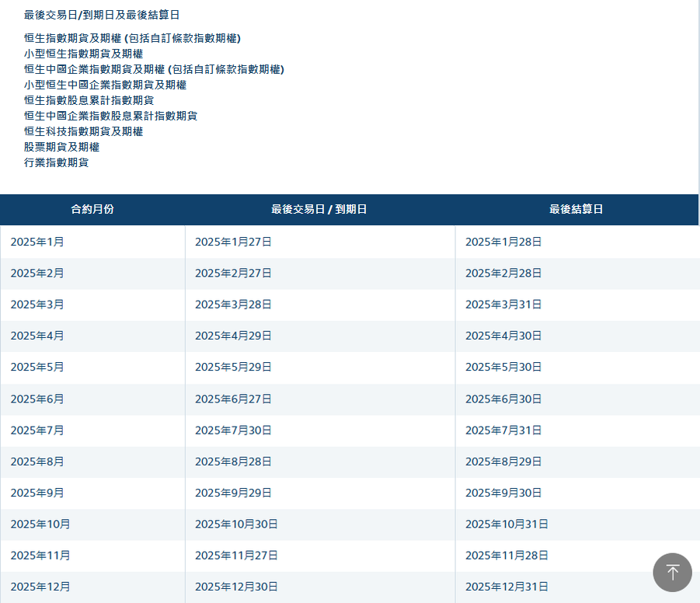
Task: Click 恒生中國企業指數股息累計指數期貨 line
Action: 111,116
